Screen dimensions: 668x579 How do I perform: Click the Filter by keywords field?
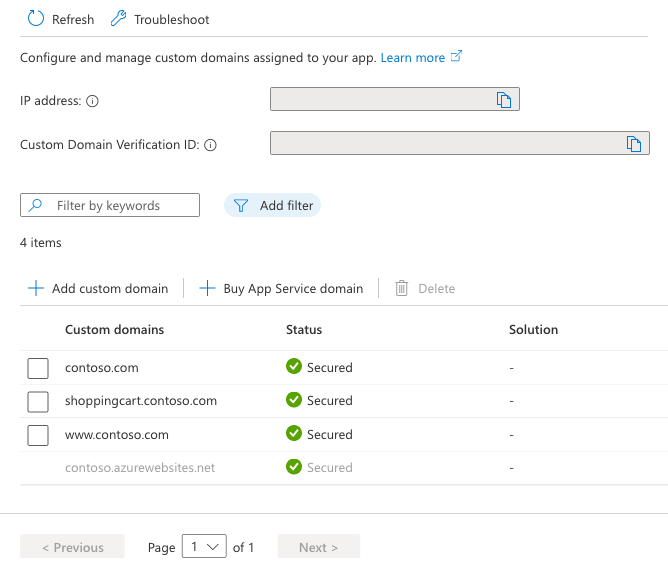[x=110, y=205]
